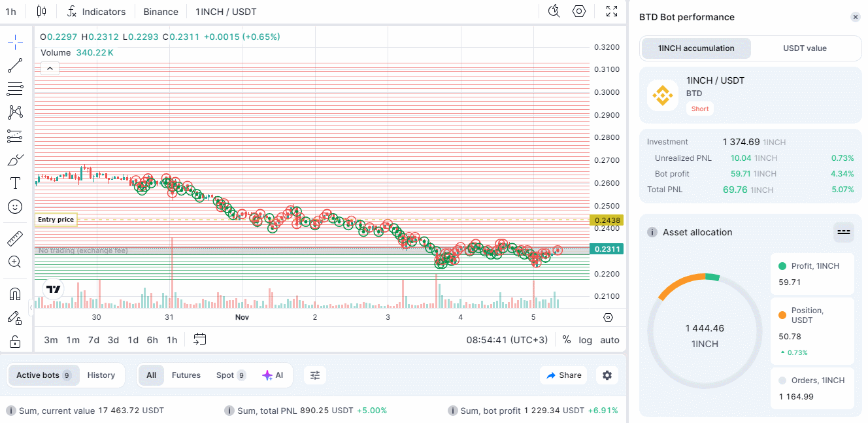The image size is (868, 423).
Task: Open the 1h interval dropdown
Action: click(x=11, y=12)
